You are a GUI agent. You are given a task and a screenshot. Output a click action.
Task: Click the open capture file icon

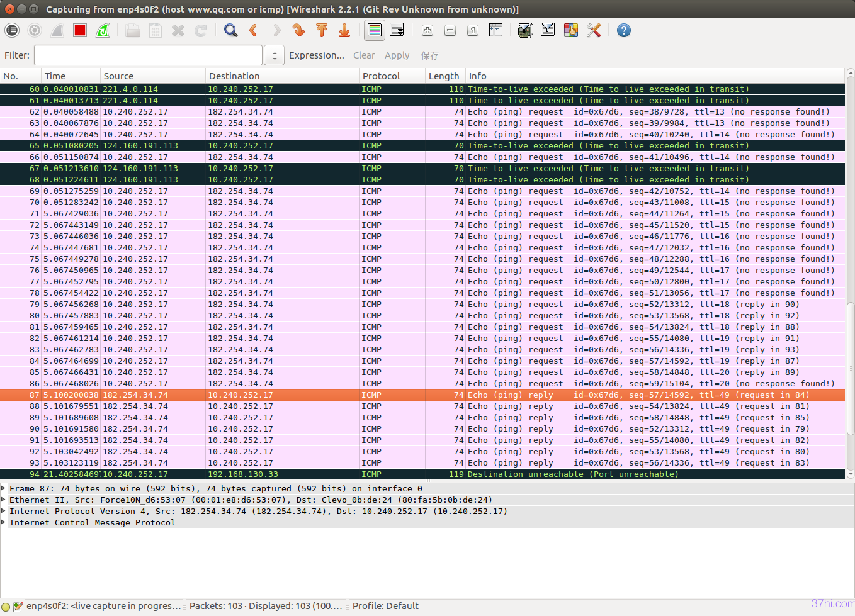coord(133,30)
